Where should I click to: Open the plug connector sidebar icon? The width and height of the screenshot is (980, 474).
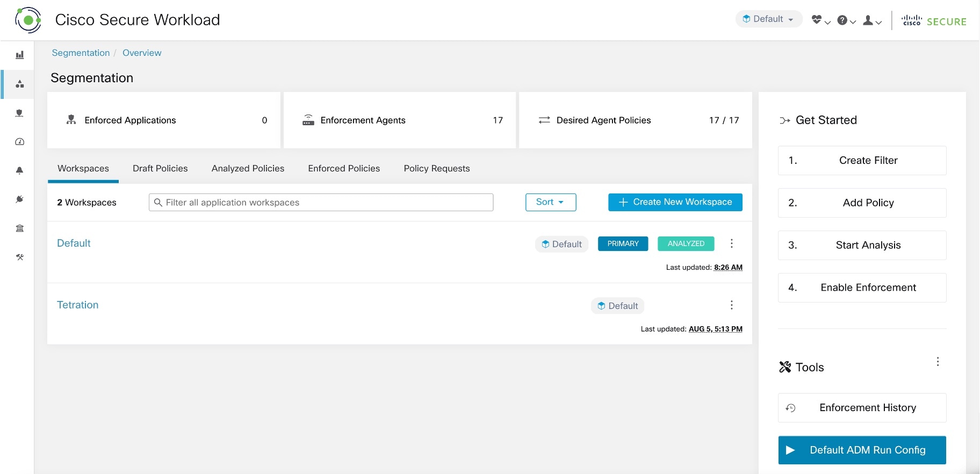coord(20,199)
